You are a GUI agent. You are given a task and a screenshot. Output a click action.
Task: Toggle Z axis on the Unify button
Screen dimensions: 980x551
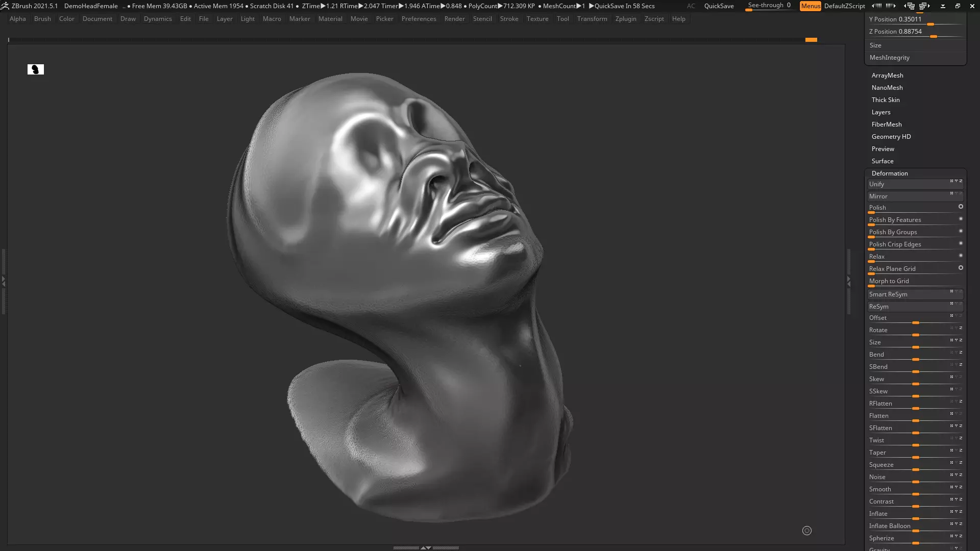(961, 181)
